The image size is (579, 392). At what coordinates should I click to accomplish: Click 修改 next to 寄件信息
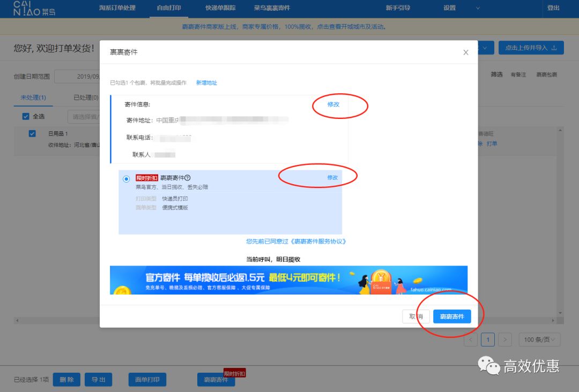[333, 104]
